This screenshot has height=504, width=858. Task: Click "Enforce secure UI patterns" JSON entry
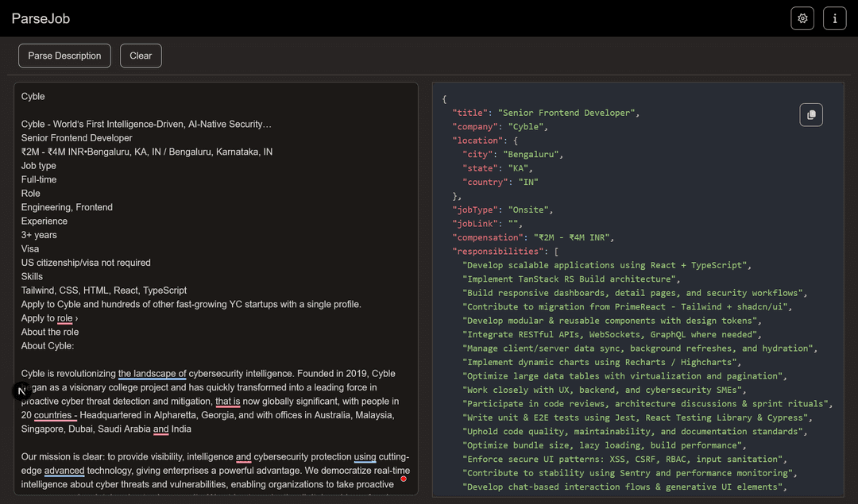624,460
